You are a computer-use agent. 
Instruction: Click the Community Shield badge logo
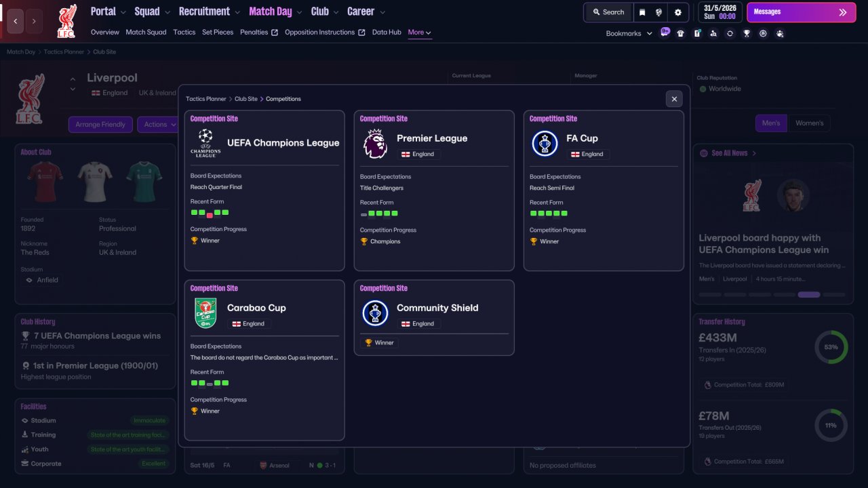[375, 313]
